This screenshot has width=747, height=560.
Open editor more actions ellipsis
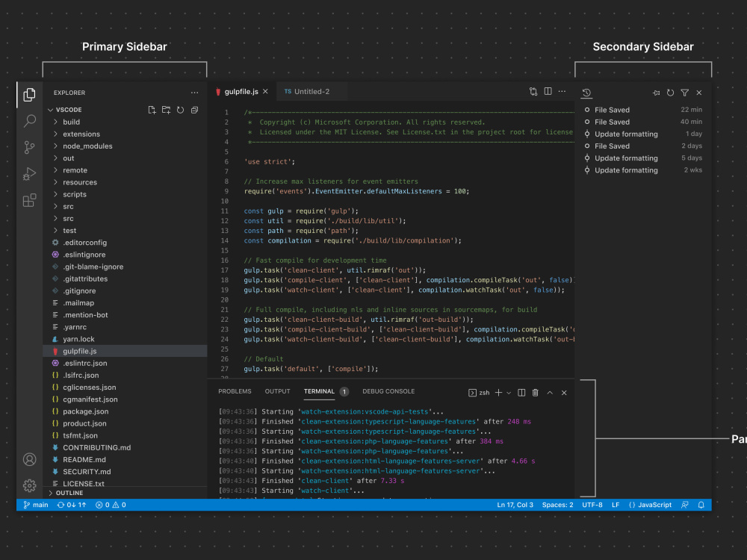(x=562, y=91)
